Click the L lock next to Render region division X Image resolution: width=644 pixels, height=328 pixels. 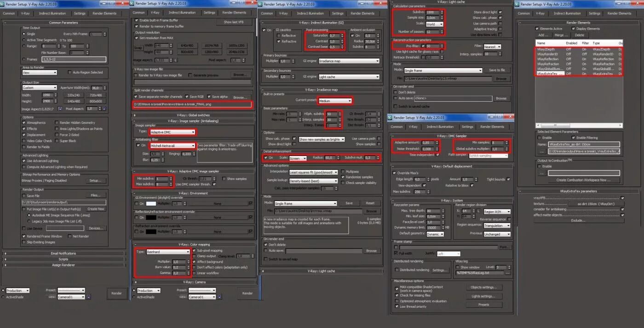point(479,211)
